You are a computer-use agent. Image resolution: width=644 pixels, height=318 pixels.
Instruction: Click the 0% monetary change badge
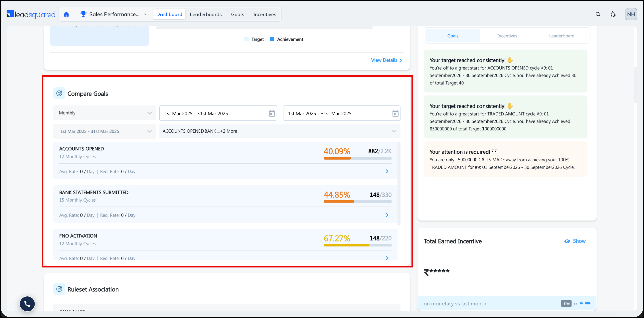(566, 303)
